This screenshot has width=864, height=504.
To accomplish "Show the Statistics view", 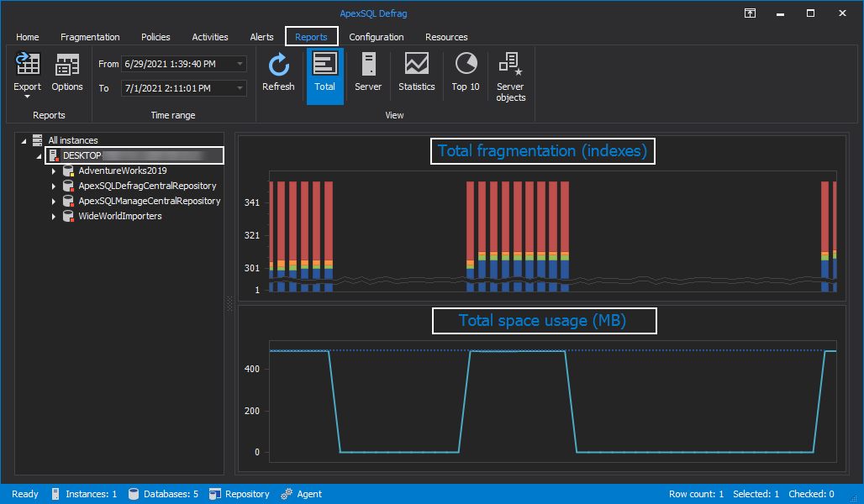I will pos(417,72).
